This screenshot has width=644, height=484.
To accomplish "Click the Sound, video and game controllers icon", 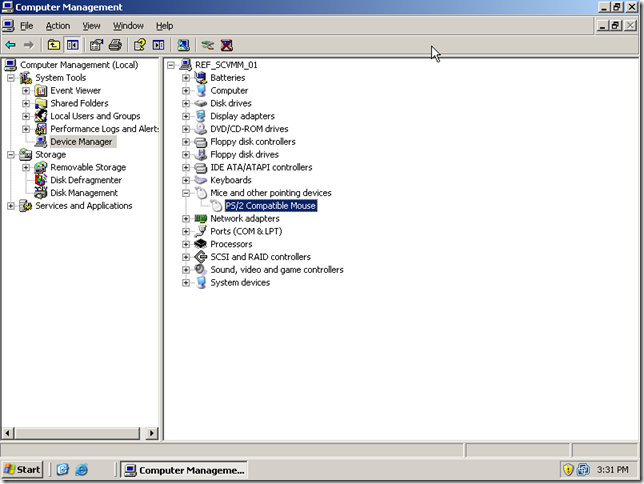I will pyautogui.click(x=201, y=270).
